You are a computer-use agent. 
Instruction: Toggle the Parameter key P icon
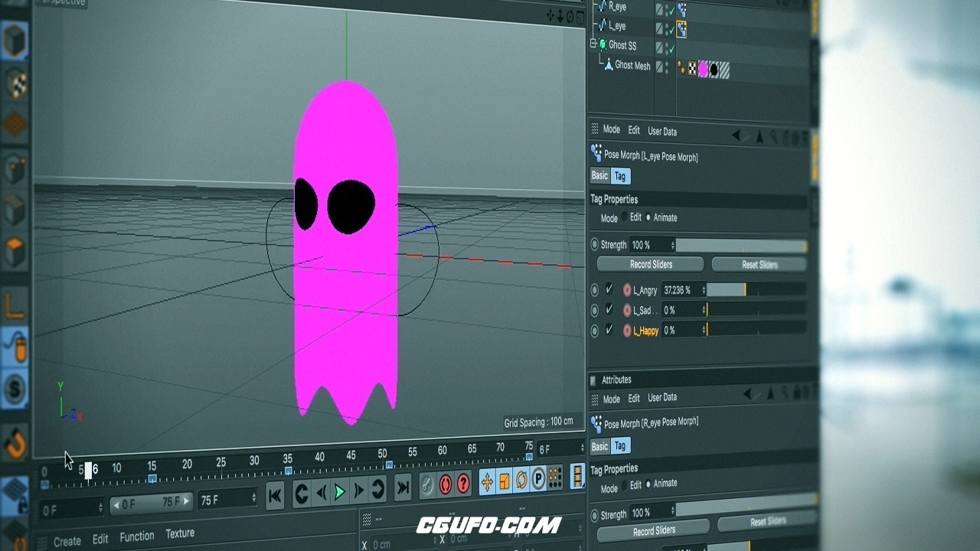pyautogui.click(x=538, y=479)
